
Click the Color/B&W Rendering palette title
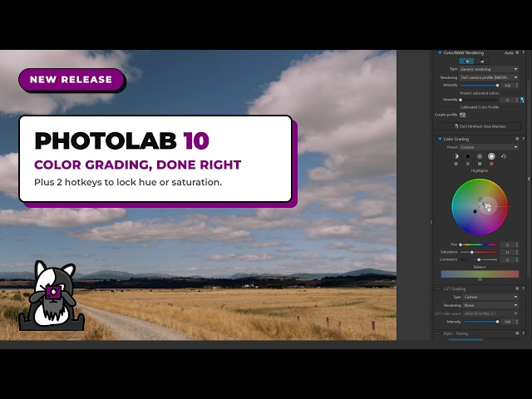tap(464, 52)
